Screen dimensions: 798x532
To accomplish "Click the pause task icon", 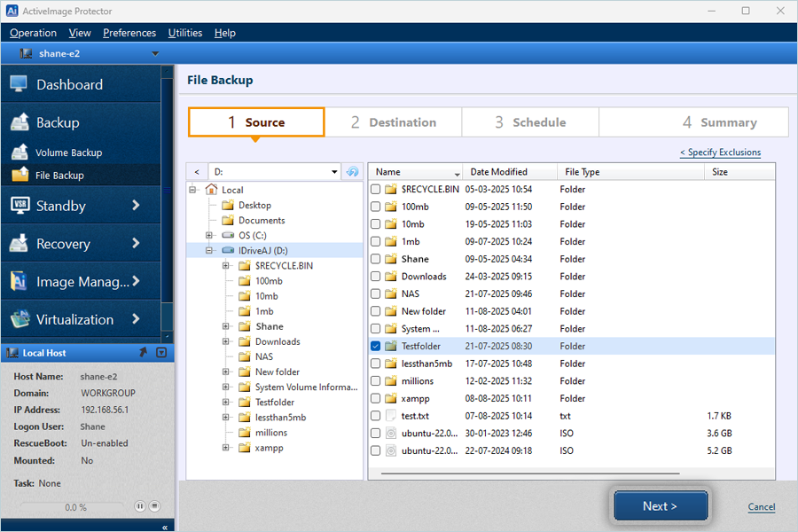I will (x=140, y=506).
